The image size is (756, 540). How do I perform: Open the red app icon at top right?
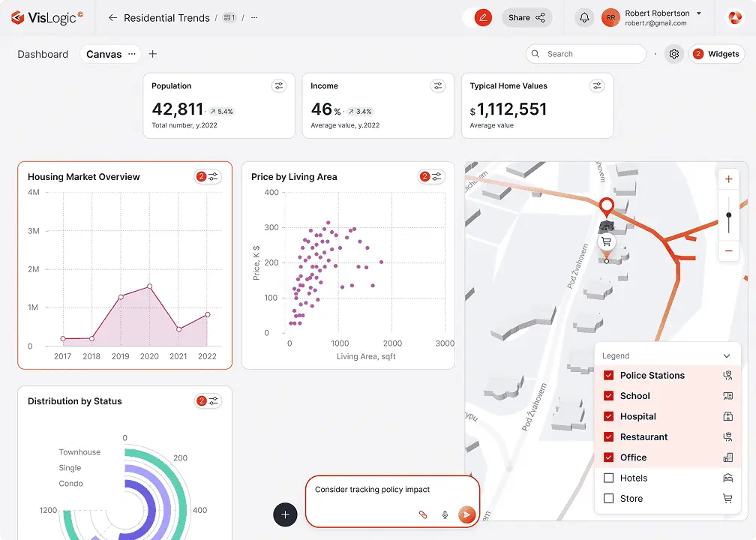[x=735, y=18]
